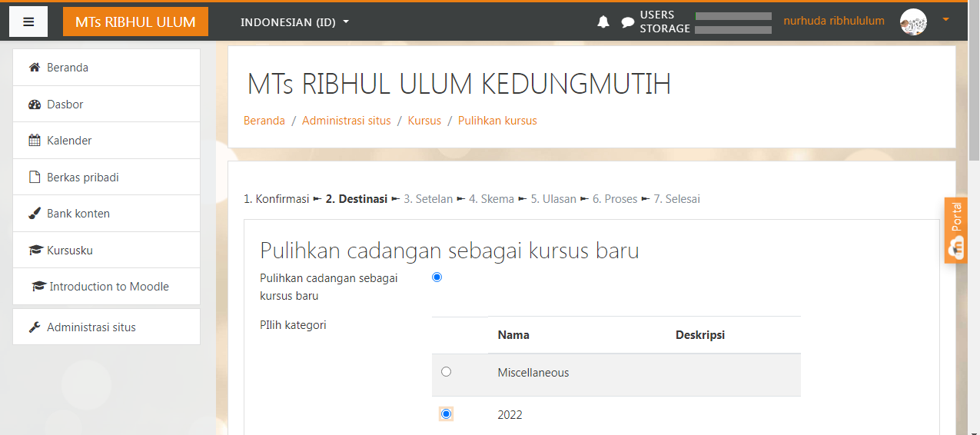The height and width of the screenshot is (435, 980).
Task: Select the 2022 category radio button
Action: [x=447, y=414]
